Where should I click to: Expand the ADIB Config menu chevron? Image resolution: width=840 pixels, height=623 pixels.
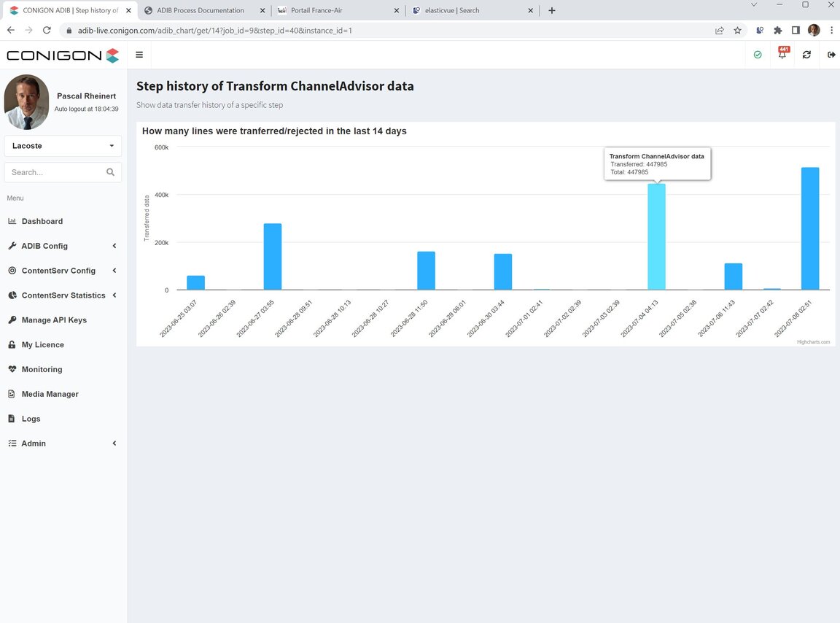pyautogui.click(x=114, y=246)
